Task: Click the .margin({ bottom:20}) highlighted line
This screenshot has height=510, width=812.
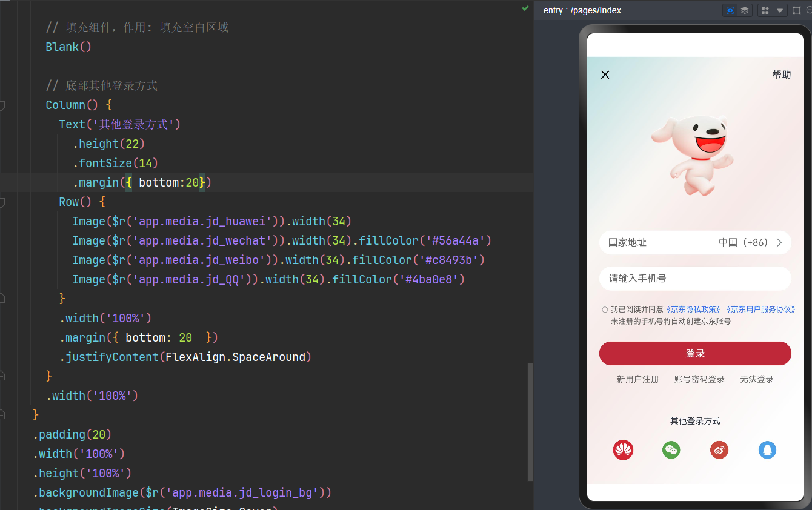Action: pos(142,182)
